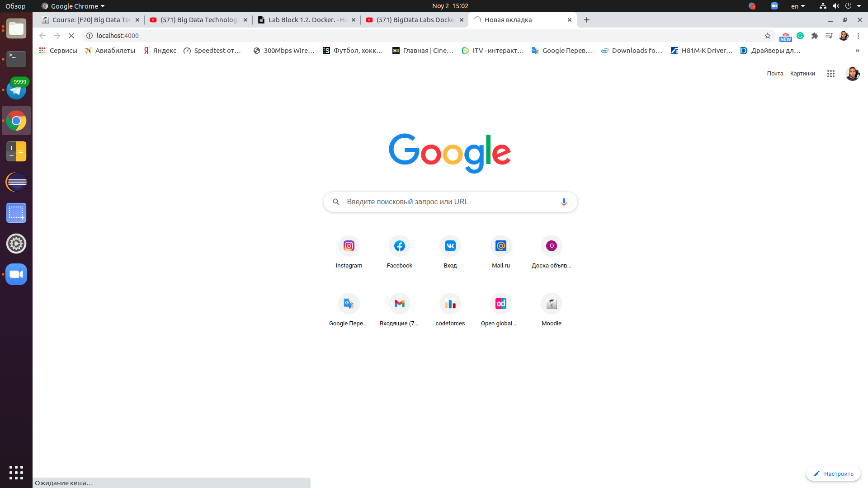Click the Google search input field
The width and height of the screenshot is (868, 488).
tap(450, 202)
